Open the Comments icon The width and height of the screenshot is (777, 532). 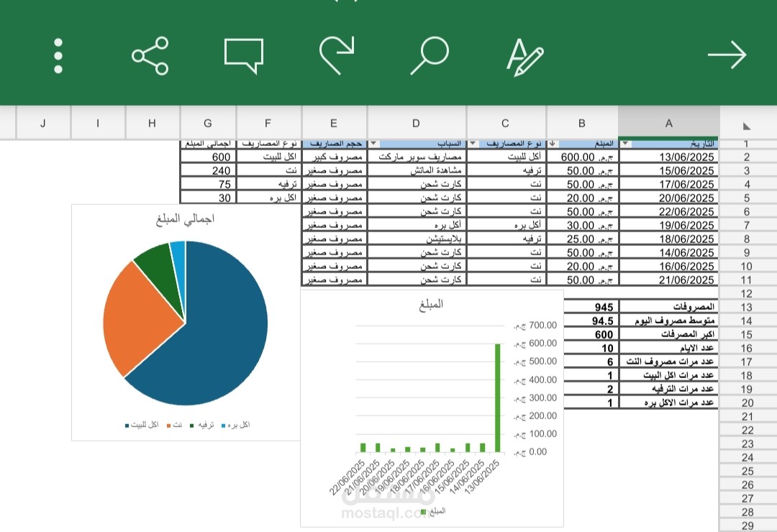[x=244, y=56]
